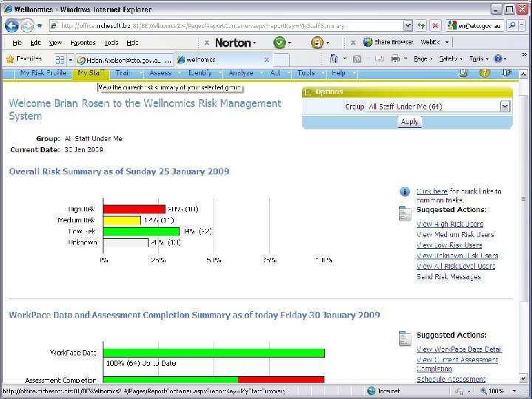
Task: Click the Wellnomics print page icon
Action: 463,72
